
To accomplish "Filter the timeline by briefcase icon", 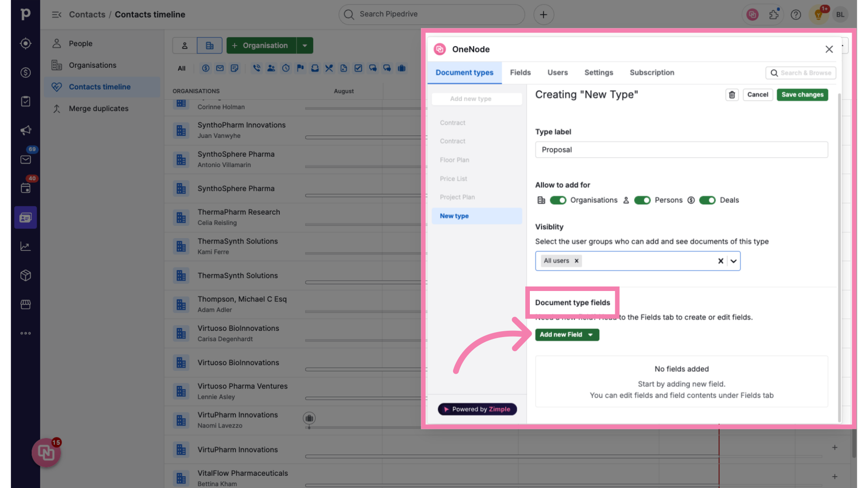I will 401,68.
